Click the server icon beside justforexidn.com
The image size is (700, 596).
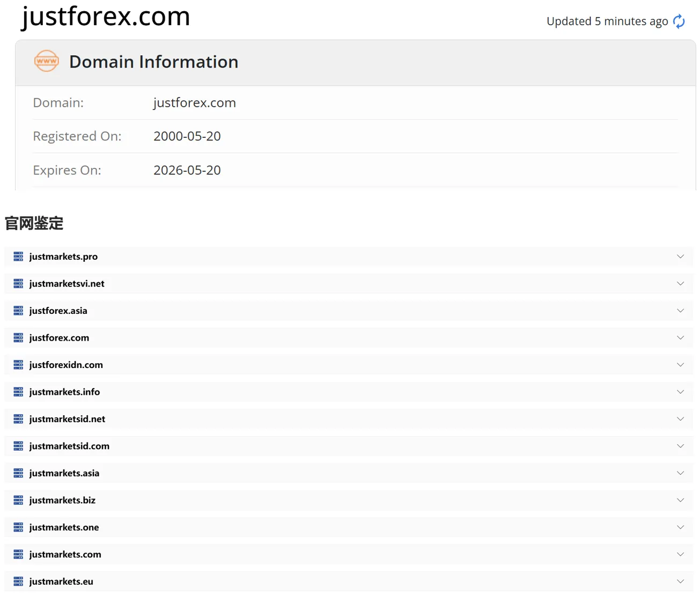coord(18,365)
